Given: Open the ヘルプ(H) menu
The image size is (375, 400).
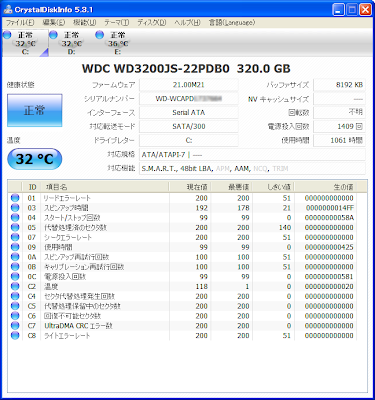Looking at the screenshot, I should point(187,23).
